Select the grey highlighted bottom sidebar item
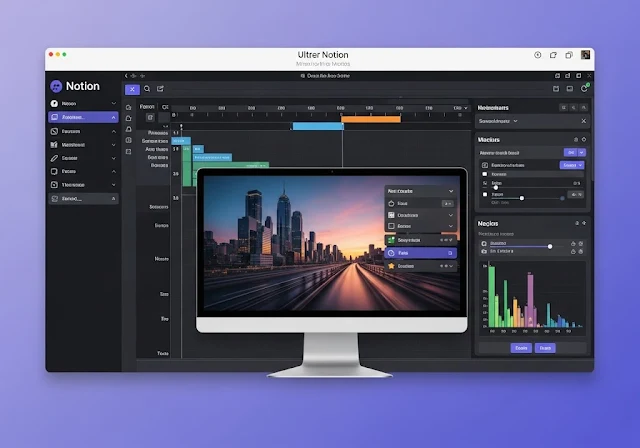This screenshot has height=448, width=640. 83,199
